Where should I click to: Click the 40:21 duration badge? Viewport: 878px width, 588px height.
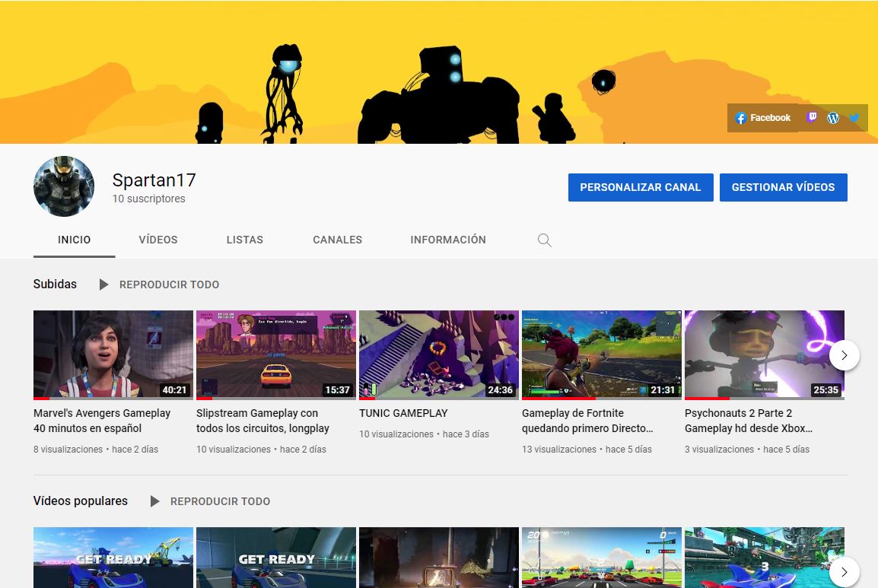[x=174, y=389]
